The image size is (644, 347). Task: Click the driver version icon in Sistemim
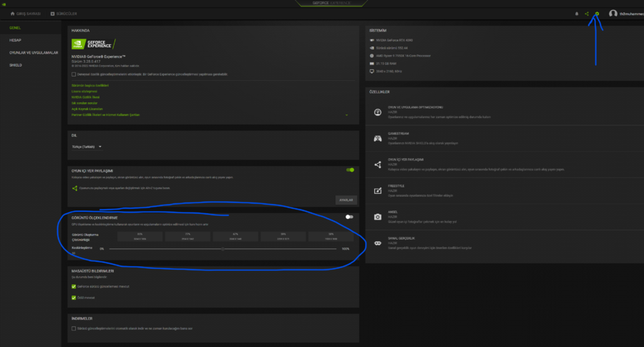(371, 48)
